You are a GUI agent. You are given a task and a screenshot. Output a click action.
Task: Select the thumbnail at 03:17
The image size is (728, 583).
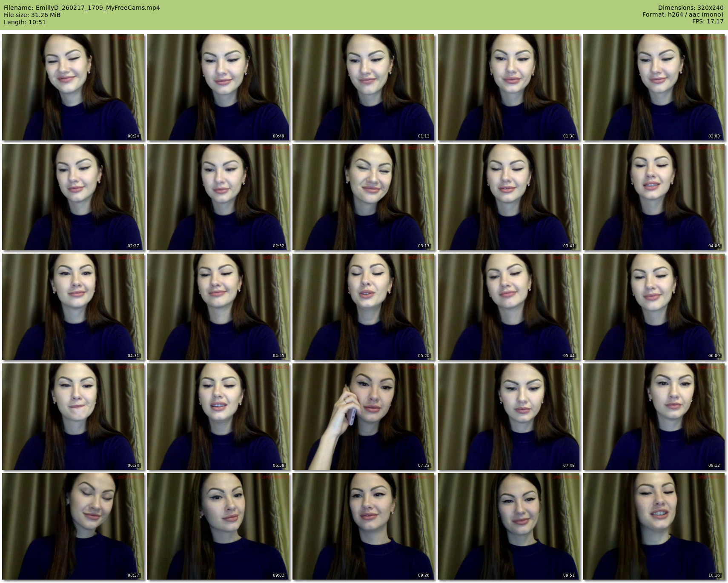(x=363, y=197)
